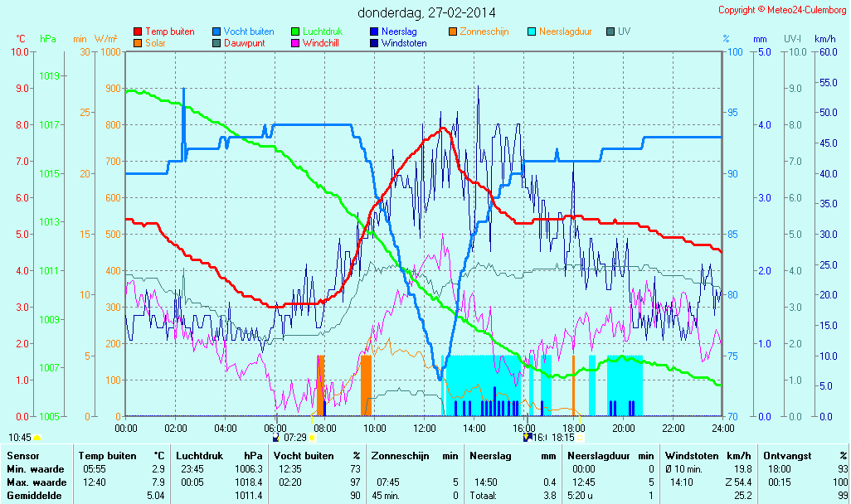Click the 18:00 time axis label
This screenshot has height=504, width=851.
574,429
